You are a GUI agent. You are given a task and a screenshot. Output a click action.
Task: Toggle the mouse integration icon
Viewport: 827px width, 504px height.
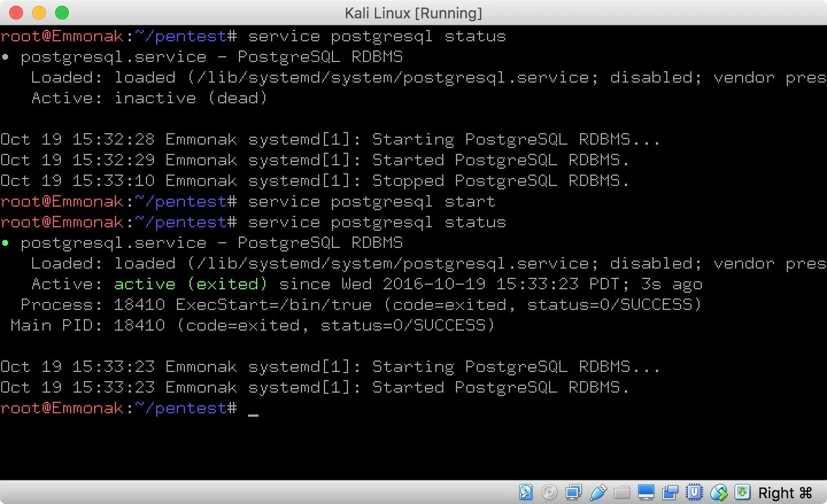click(718, 493)
